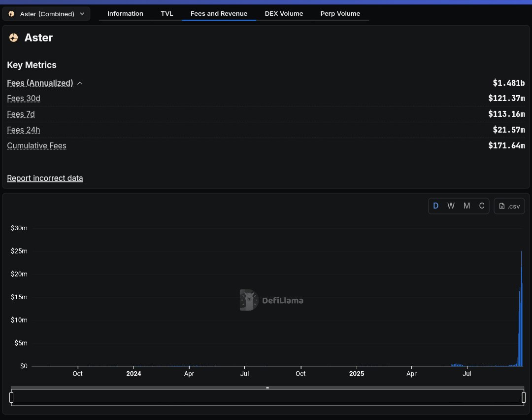The width and height of the screenshot is (532, 420).
Task: Click the right handle of the range slider
Action: coord(524,397)
